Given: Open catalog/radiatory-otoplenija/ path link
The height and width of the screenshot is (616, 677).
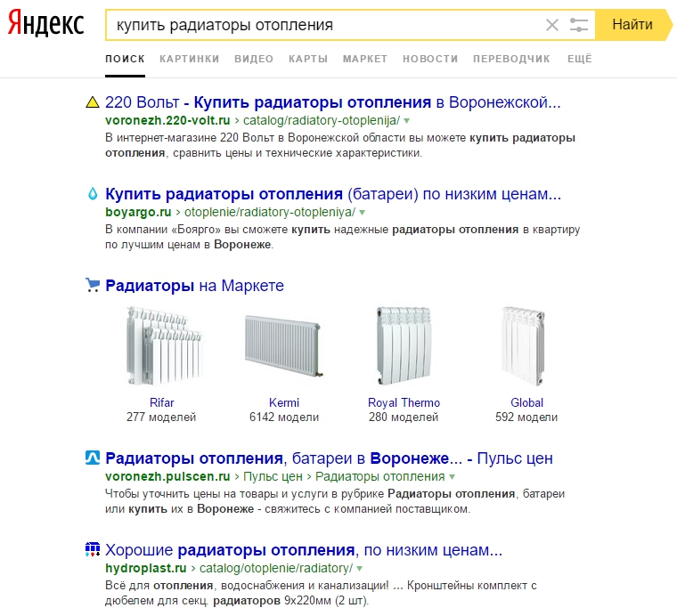Looking at the screenshot, I should (x=322, y=120).
